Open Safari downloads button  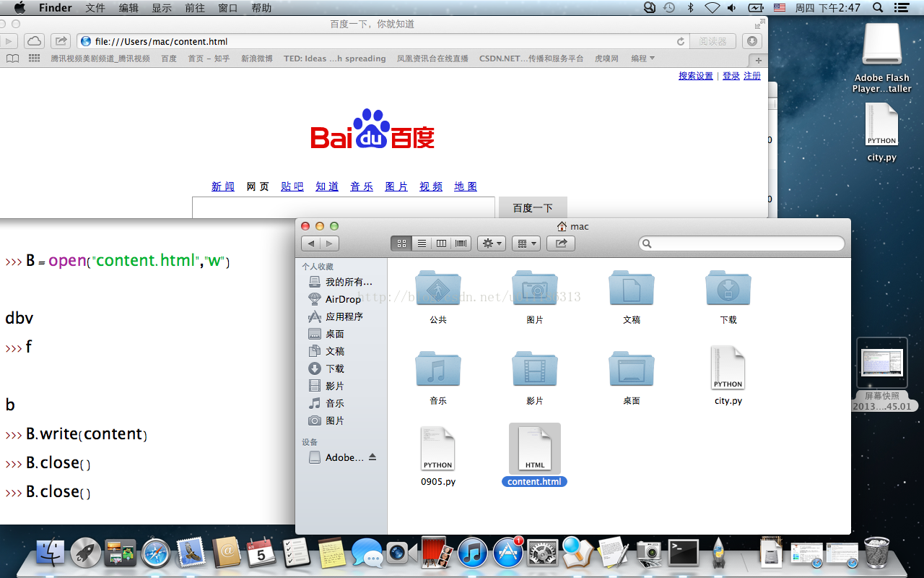753,41
